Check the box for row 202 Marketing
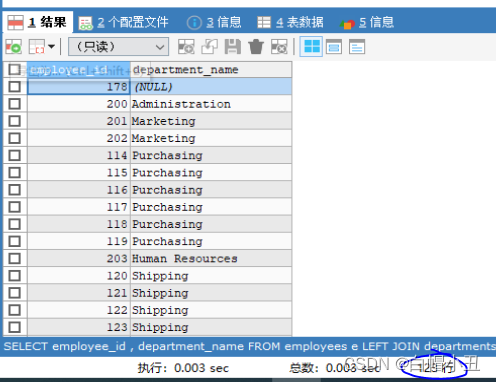 click(14, 138)
